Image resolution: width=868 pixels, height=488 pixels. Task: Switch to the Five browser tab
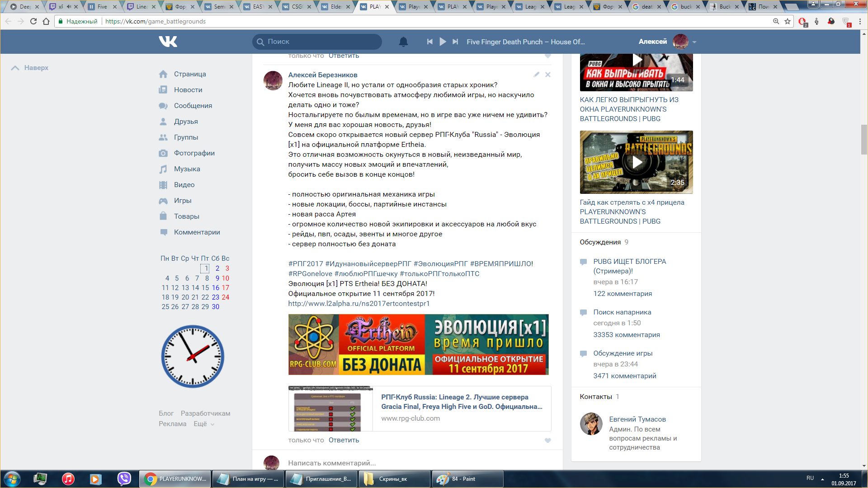(102, 7)
